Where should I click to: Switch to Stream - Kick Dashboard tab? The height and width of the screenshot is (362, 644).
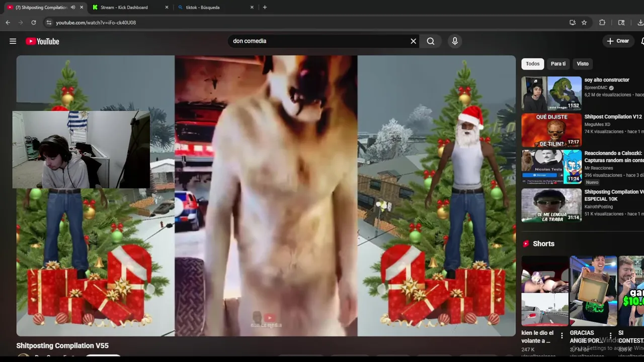coord(124,7)
